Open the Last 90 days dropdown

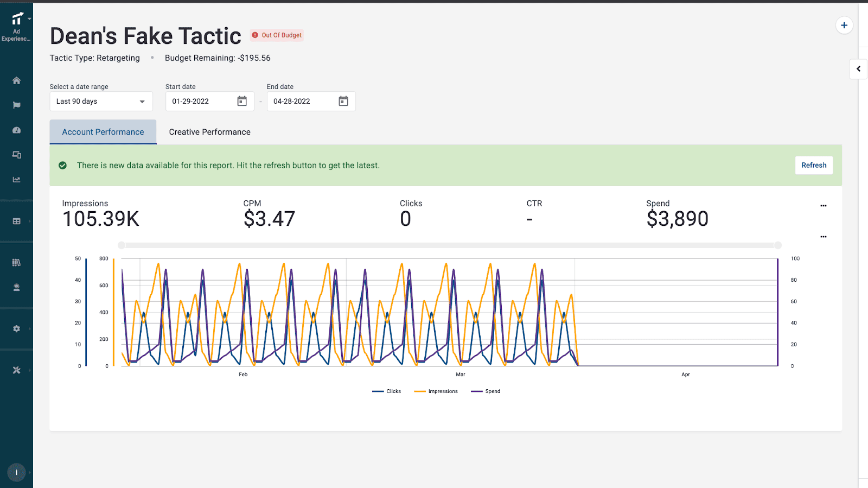[101, 102]
